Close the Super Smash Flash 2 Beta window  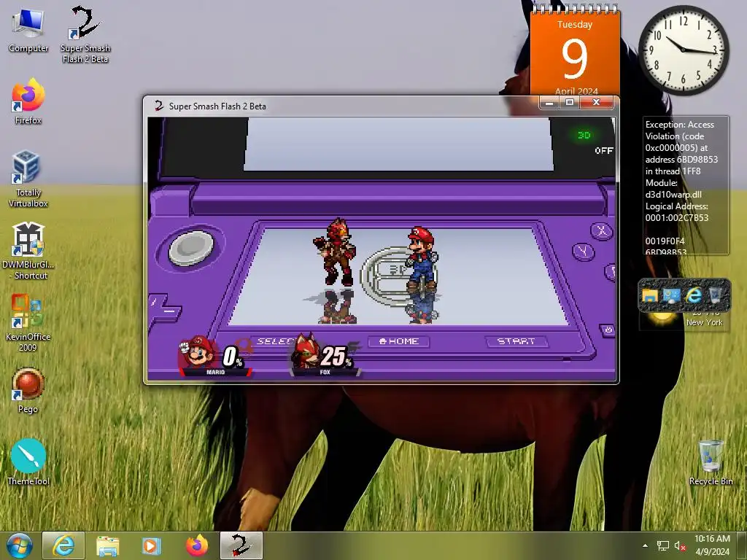596,102
